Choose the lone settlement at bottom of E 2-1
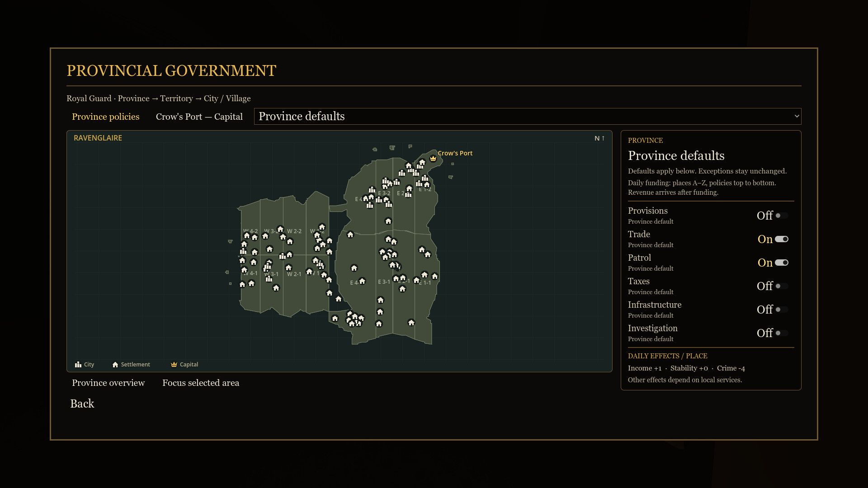This screenshot has height=488, width=868. (x=411, y=323)
